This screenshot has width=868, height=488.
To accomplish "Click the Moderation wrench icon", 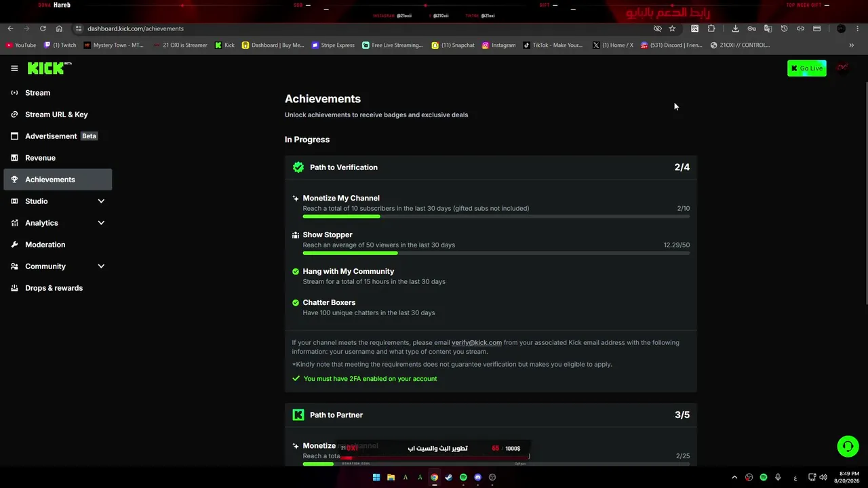I will click(14, 245).
